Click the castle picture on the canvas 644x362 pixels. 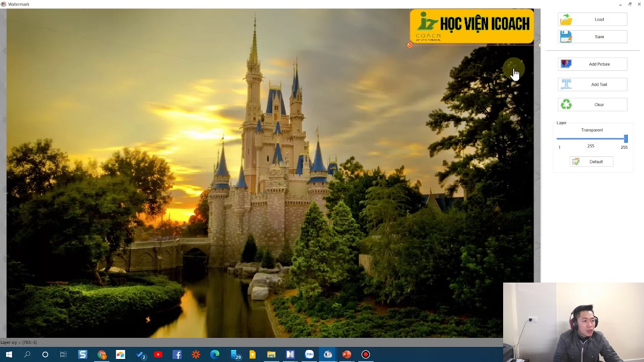pyautogui.click(x=270, y=173)
